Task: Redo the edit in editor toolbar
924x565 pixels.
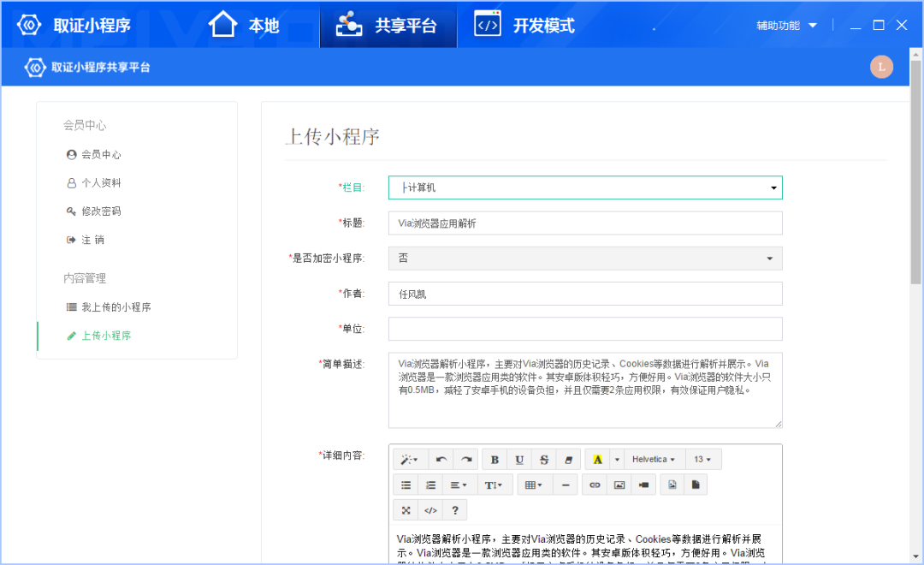Action: [466, 460]
